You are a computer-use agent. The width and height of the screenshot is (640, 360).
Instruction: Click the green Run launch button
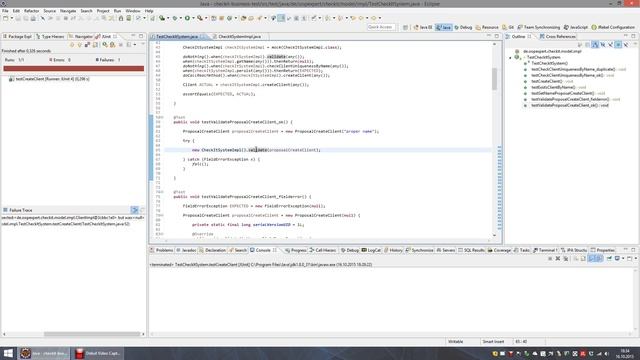(187, 18)
